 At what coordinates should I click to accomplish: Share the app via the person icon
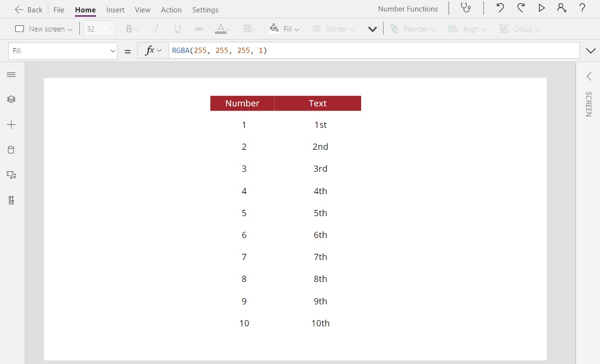point(561,8)
